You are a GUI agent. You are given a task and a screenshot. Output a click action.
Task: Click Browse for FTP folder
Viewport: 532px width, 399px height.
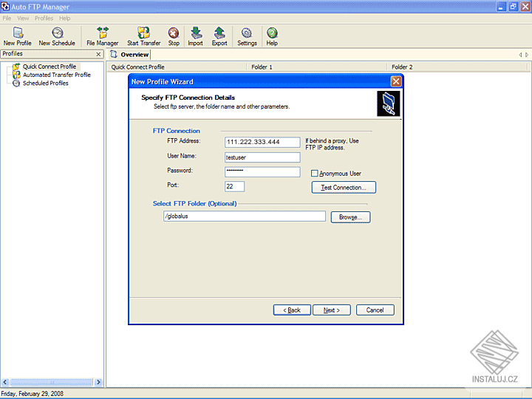tap(350, 217)
